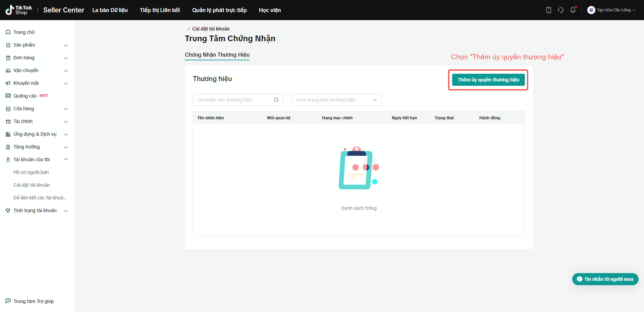Screen dimensions: 644x312
Task: Open La bàn Dữ liệu in top menu
Action: [110, 10]
